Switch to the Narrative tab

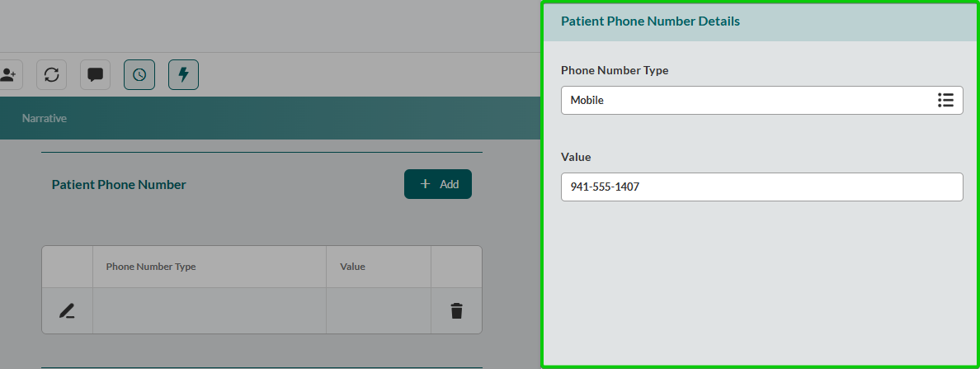(x=45, y=118)
